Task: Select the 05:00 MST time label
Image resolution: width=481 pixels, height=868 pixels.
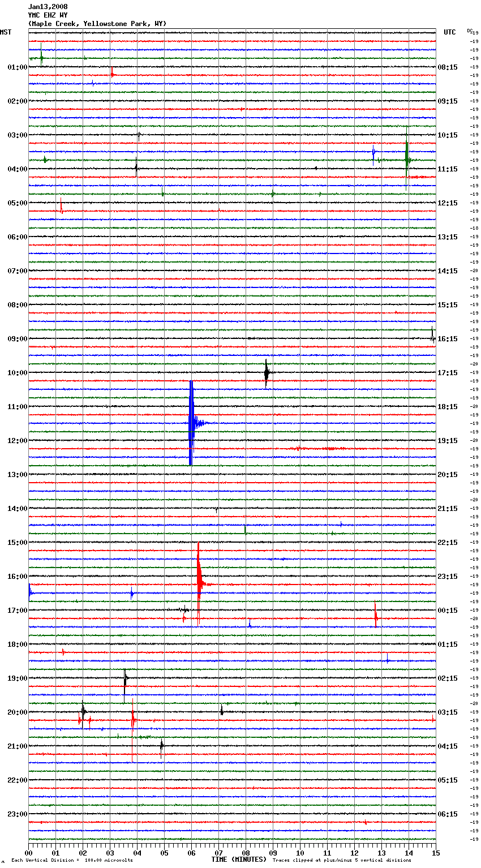Action: pyautogui.click(x=17, y=203)
